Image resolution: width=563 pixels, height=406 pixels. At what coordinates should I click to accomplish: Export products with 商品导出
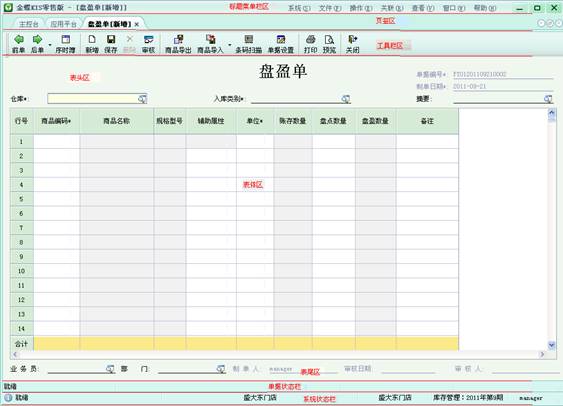point(178,44)
